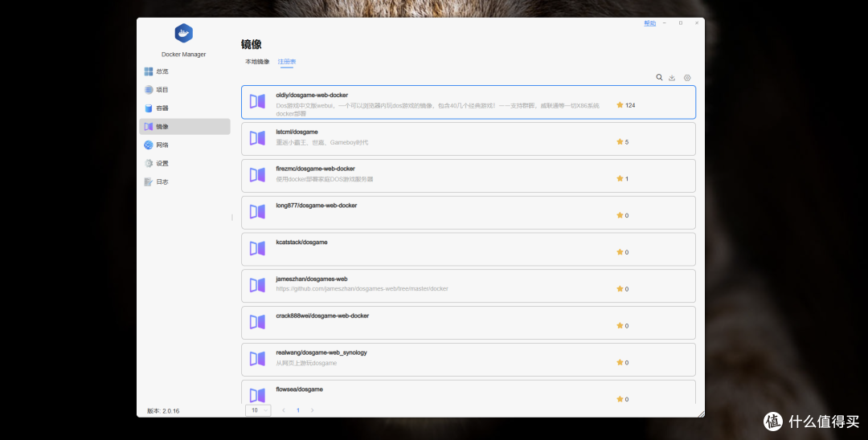Switch to the 注册表 registry tab
This screenshot has width=868, height=440.
tap(287, 61)
